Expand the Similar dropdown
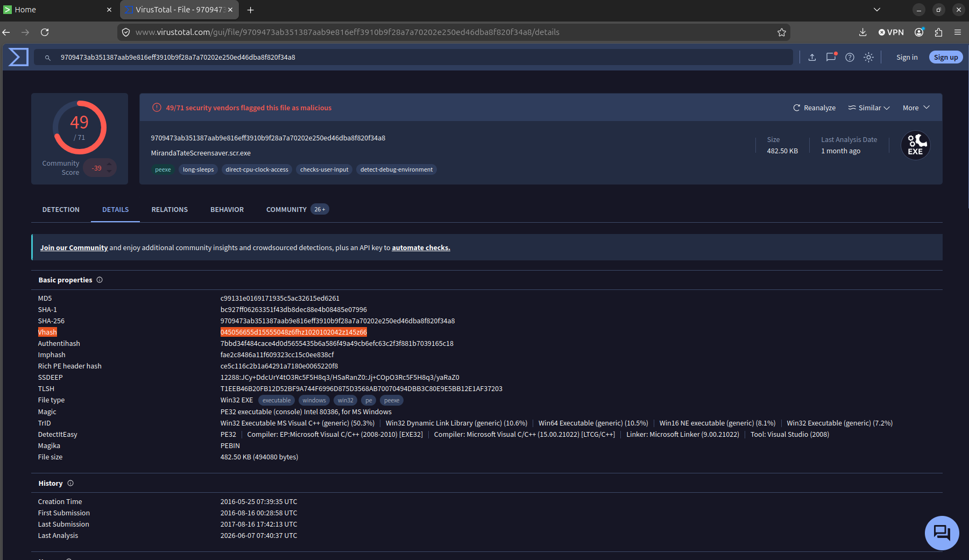 869,108
